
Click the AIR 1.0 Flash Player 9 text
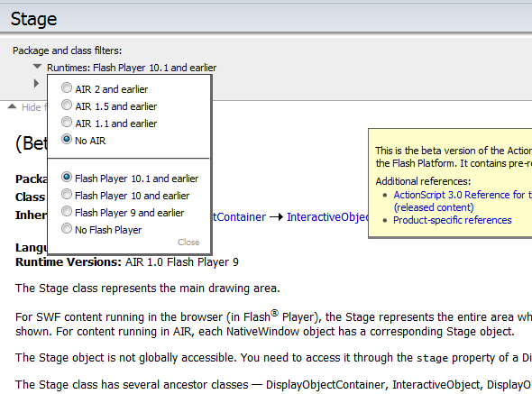click(x=182, y=262)
